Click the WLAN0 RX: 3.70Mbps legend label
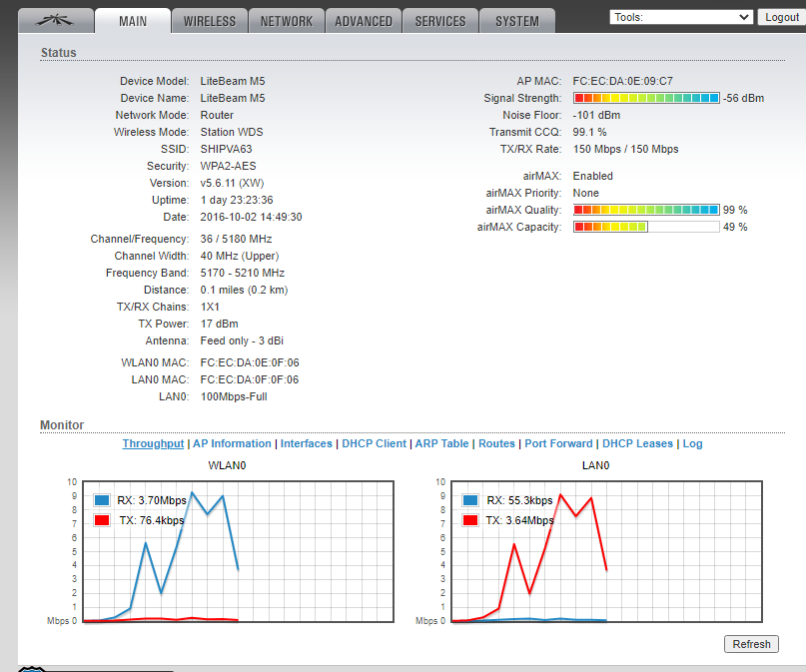 click(x=152, y=500)
